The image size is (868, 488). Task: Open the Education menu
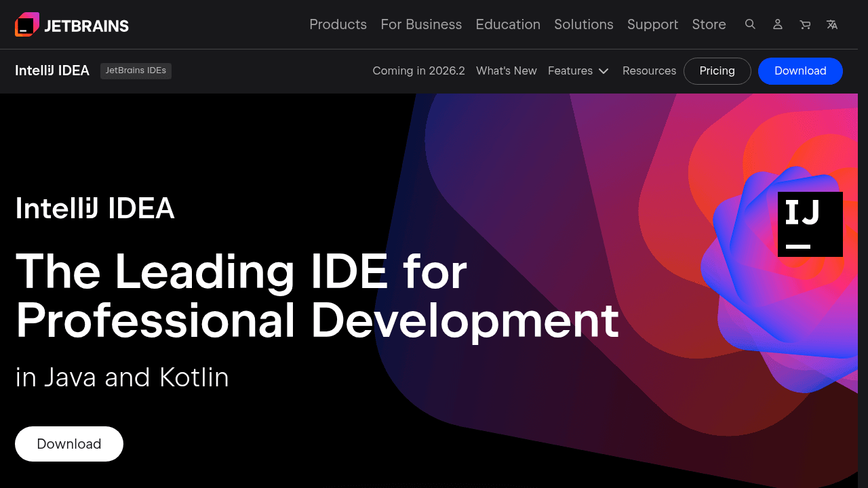(x=508, y=24)
